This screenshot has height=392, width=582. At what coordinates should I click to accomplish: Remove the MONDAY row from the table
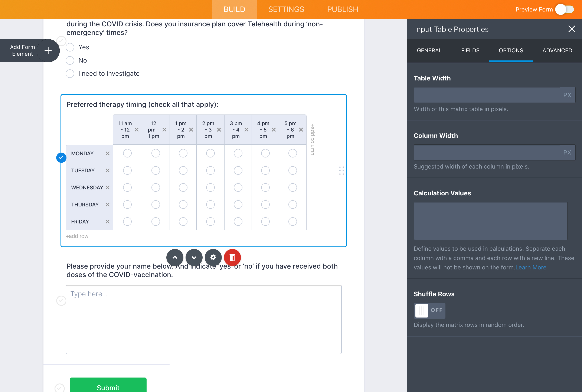click(x=108, y=153)
